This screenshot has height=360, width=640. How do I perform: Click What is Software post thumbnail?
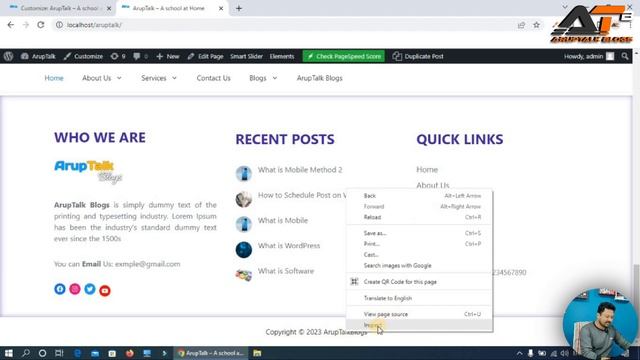pos(244,275)
